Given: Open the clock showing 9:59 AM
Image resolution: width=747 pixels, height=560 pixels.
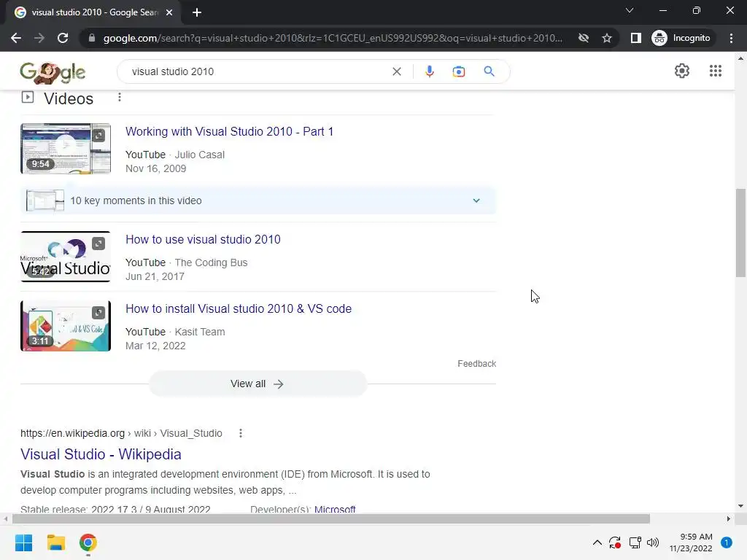Looking at the screenshot, I should click(x=691, y=542).
